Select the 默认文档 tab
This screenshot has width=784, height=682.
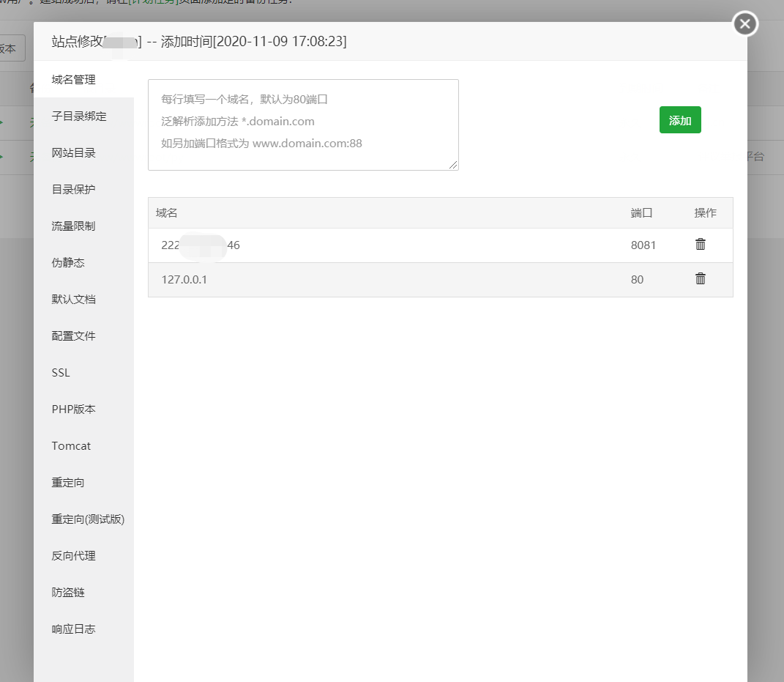tap(83, 299)
